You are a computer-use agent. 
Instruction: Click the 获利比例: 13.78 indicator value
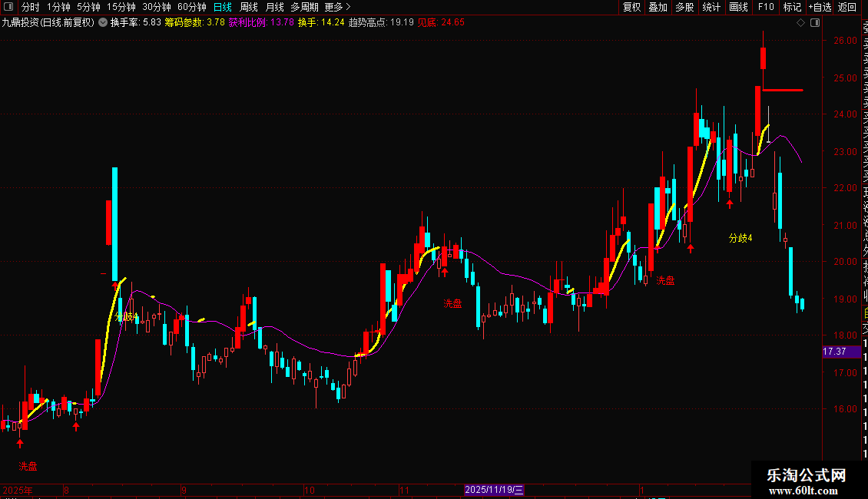point(261,23)
